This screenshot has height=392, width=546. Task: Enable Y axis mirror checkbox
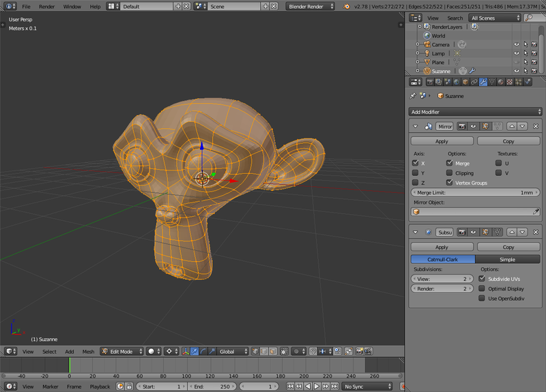click(x=415, y=172)
